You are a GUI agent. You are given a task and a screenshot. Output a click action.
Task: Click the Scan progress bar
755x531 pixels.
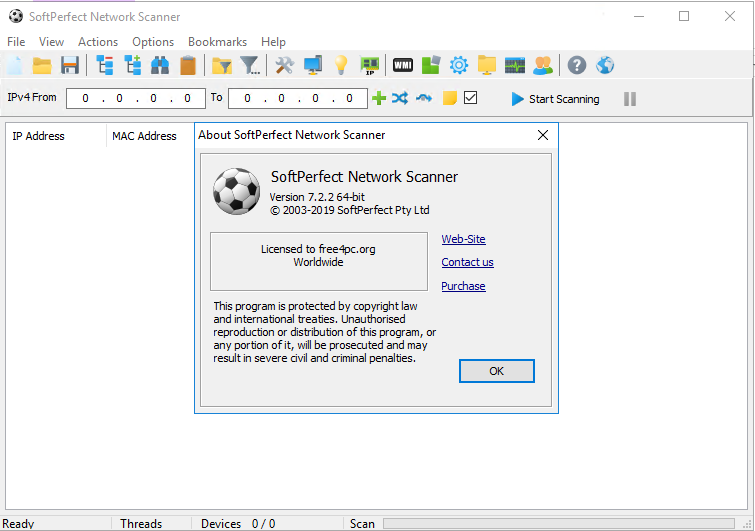(x=559, y=523)
